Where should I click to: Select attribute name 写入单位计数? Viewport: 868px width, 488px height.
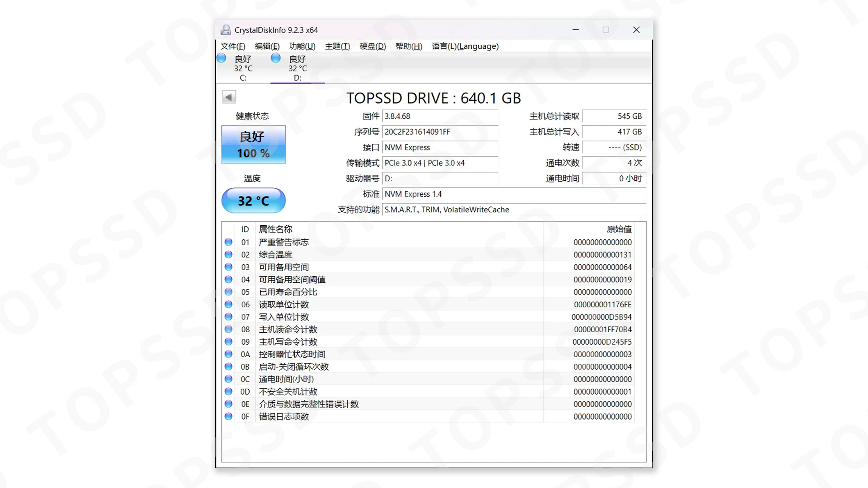click(284, 317)
